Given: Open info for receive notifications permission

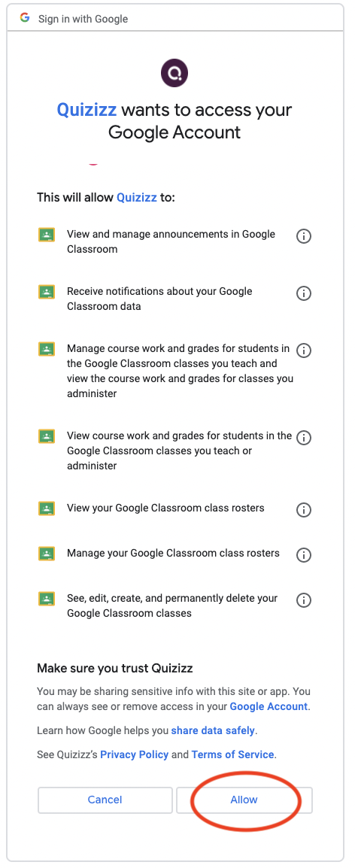Looking at the screenshot, I should coord(304,293).
